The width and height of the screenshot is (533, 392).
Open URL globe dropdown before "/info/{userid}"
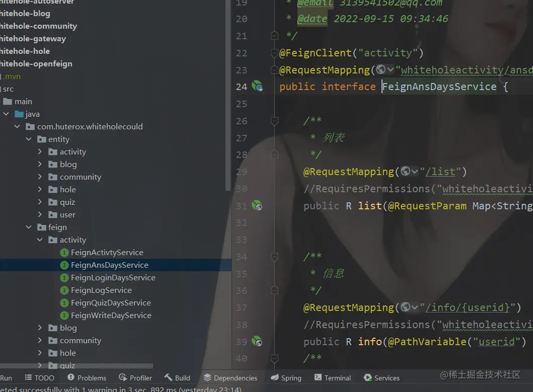coord(409,307)
